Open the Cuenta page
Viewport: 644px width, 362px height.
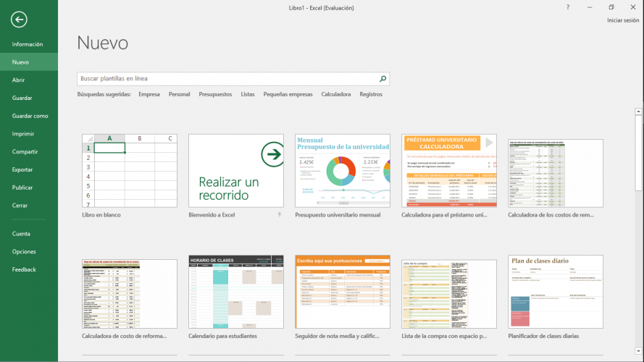[29, 234]
